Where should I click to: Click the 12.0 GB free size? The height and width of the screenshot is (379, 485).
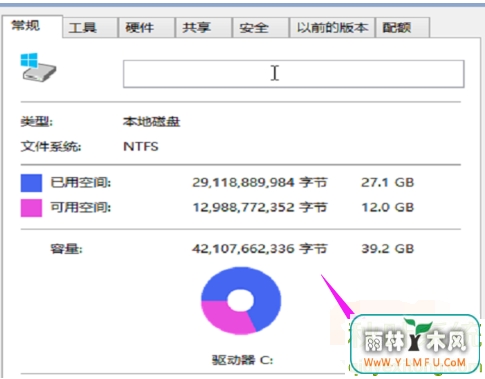388,208
